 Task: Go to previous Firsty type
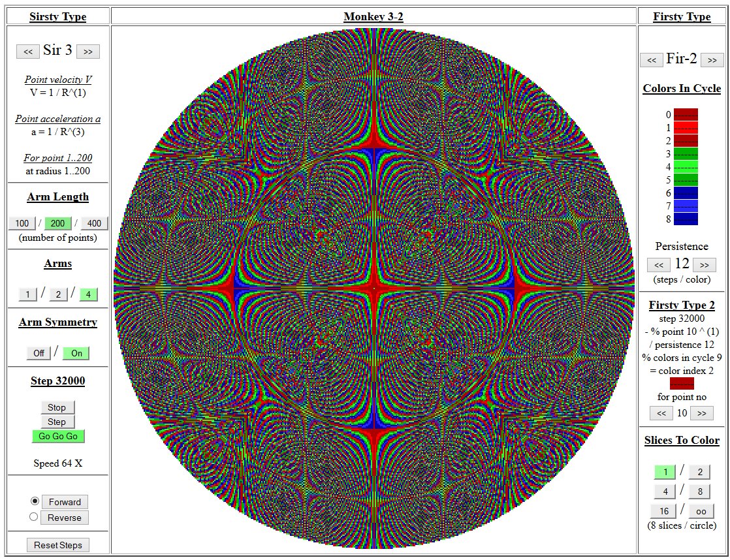(652, 60)
